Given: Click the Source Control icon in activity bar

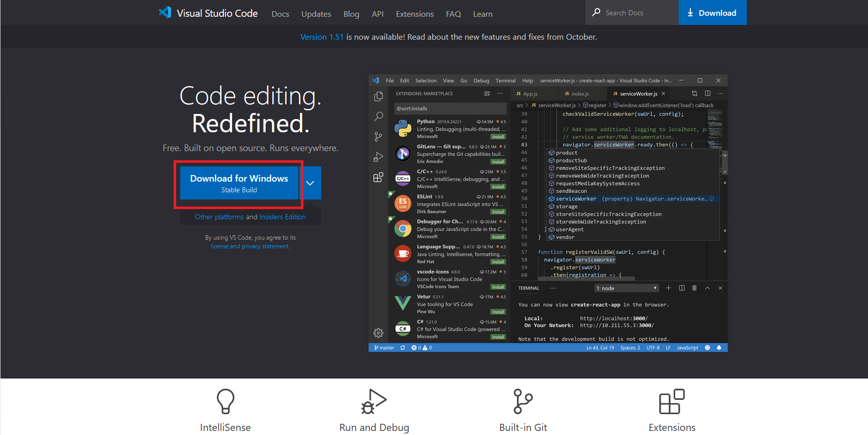Looking at the screenshot, I should [378, 136].
